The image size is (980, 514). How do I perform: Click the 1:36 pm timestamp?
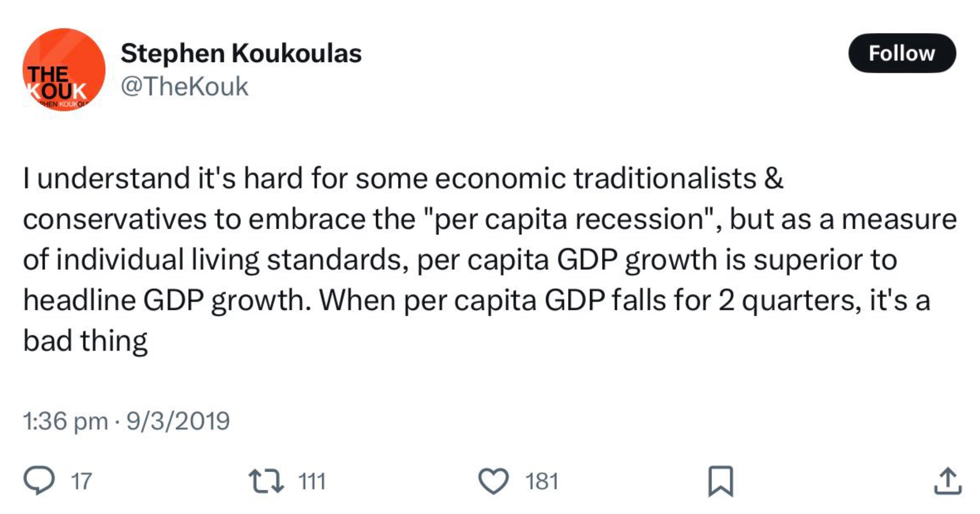click(x=65, y=421)
